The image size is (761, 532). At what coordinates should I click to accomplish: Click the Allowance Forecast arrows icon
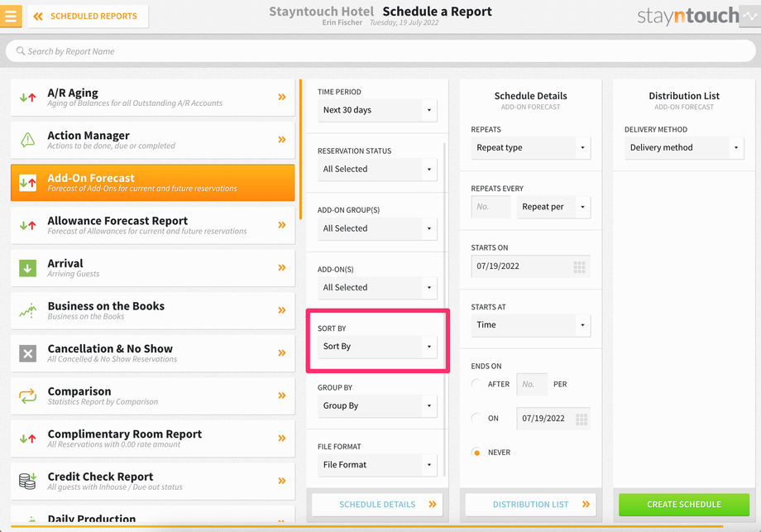(x=27, y=225)
